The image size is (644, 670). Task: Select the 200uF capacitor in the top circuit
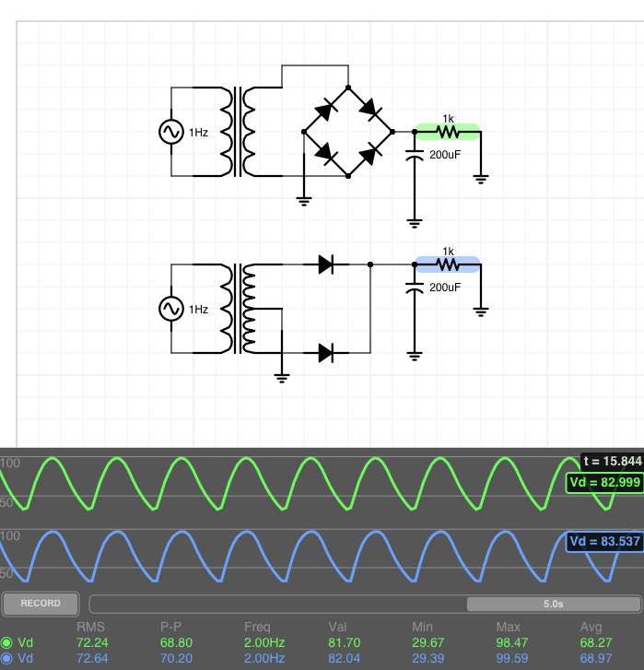click(x=415, y=155)
